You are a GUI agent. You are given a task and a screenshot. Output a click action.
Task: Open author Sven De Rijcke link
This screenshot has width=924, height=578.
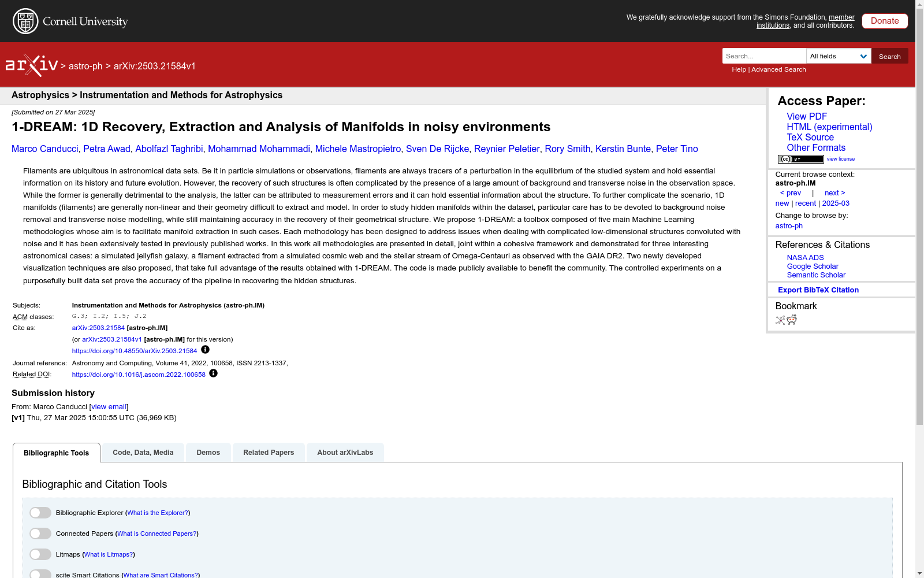point(438,149)
